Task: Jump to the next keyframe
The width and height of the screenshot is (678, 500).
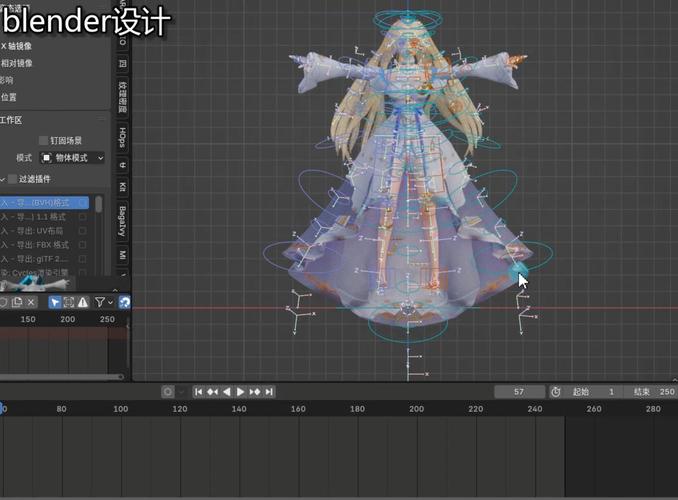Action: point(255,392)
